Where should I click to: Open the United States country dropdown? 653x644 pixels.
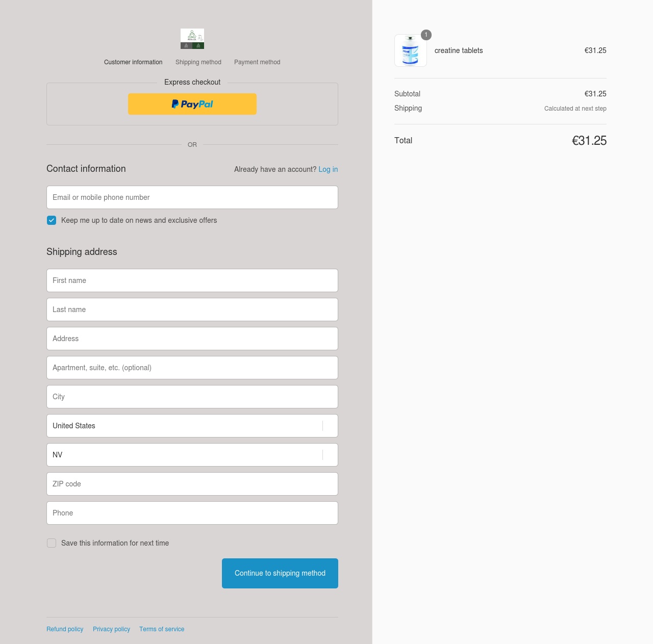[192, 426]
